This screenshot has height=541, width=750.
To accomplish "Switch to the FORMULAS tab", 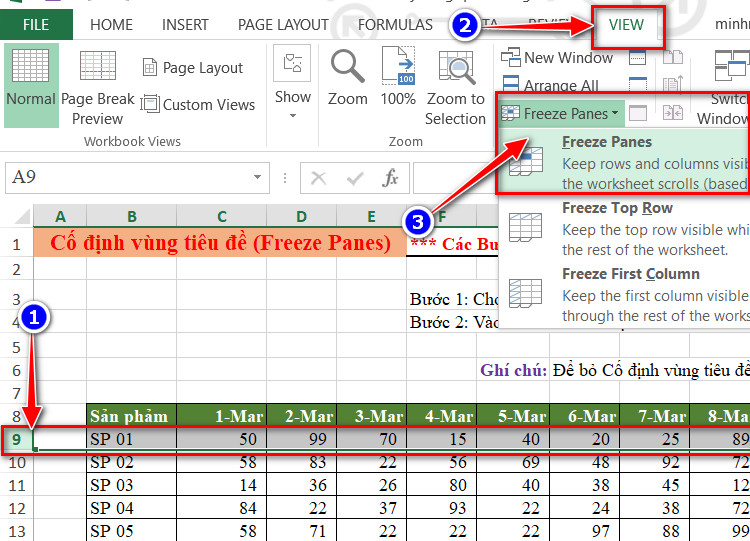I will 395,25.
